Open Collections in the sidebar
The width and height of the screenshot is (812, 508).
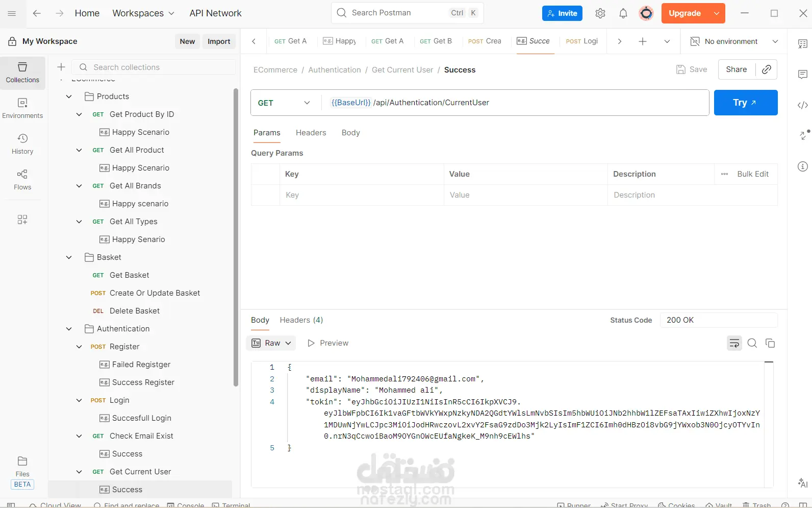point(22,73)
